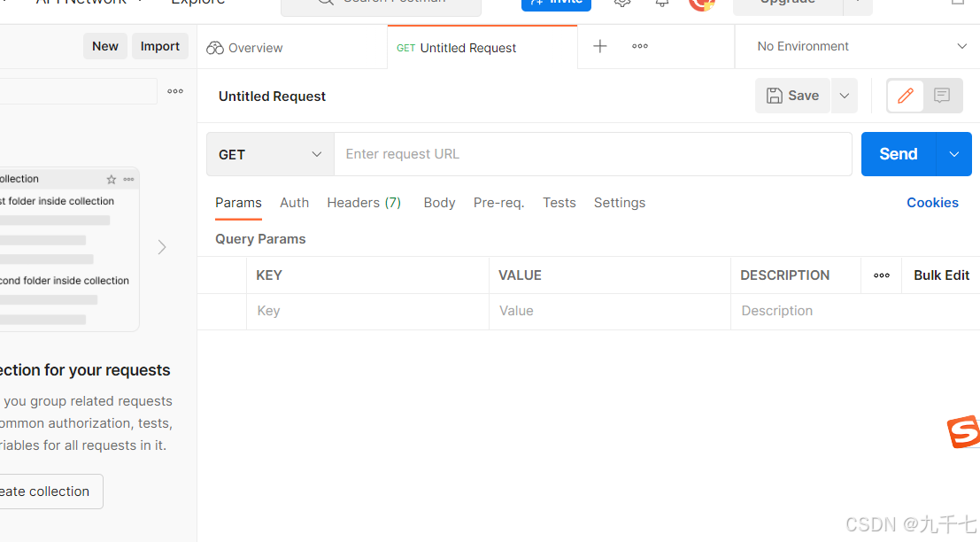Open a new request tab with the plus icon
The height and width of the screenshot is (542, 980).
point(600,46)
